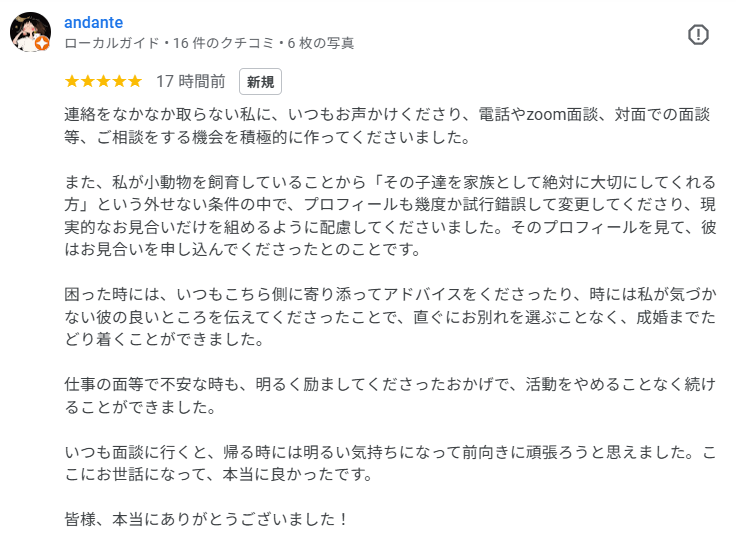Click the paragraph starting with 困った時には
736x542 pixels.
390,317
